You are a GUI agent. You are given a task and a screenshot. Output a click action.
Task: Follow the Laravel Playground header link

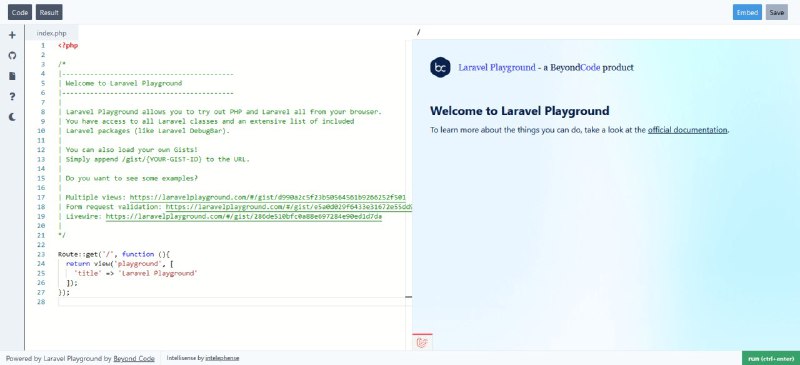pos(497,67)
